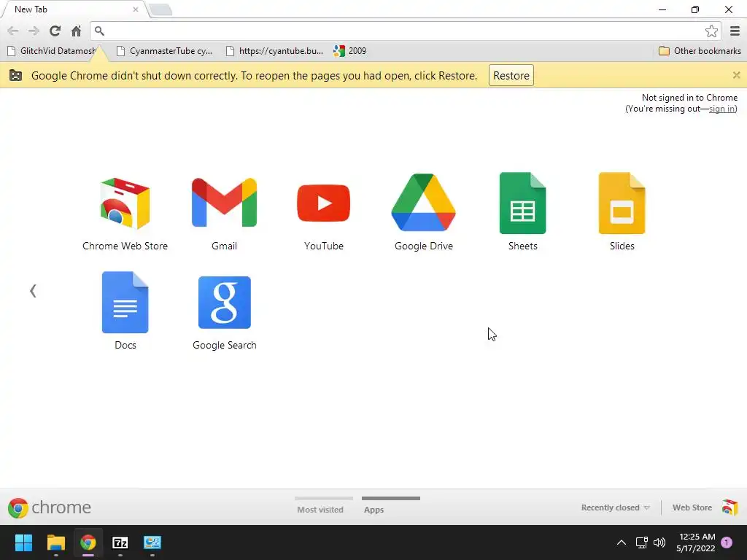Open the Windows Start menu
The height and width of the screenshot is (560, 747).
point(23,542)
